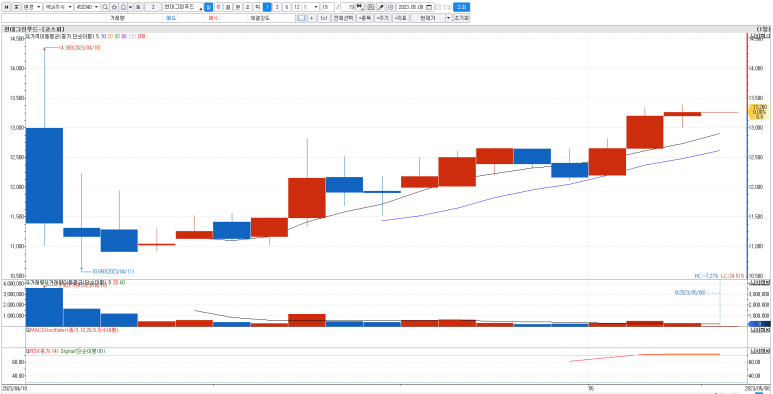
Task: Click the magnifier stock search icon
Action: pyautogui.click(x=105, y=7)
